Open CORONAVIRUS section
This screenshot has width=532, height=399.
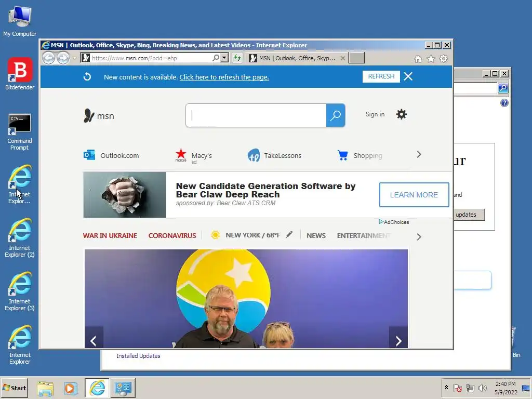(172, 235)
